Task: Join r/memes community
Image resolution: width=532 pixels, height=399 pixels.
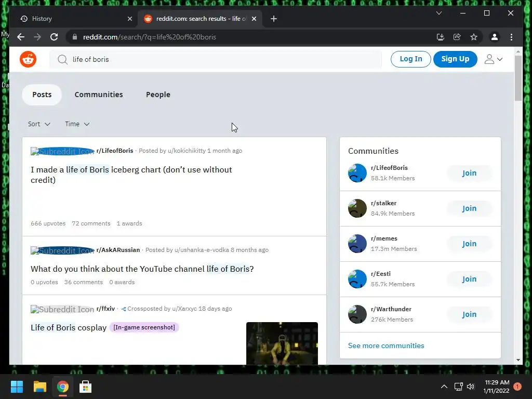Action: (x=469, y=244)
